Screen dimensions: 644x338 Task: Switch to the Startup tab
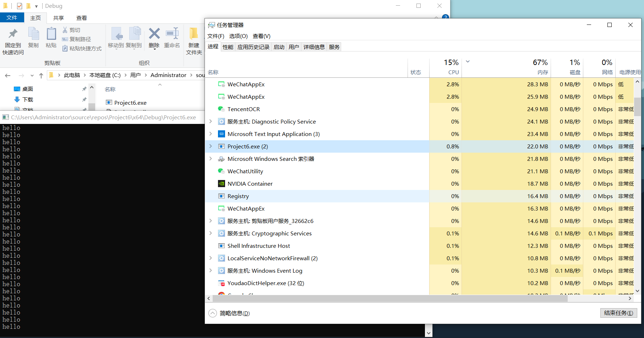pyautogui.click(x=279, y=47)
